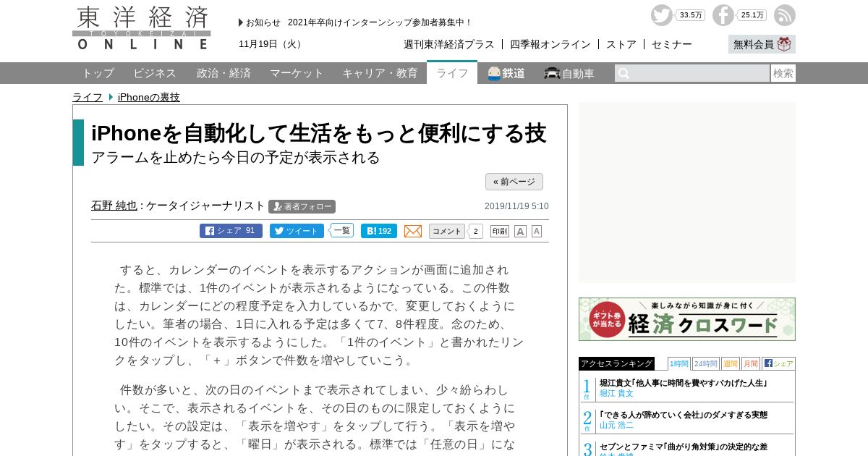
Task: Open ranked article 堀江貴文「他人事に時間を費やす
Action: pyautogui.click(x=684, y=383)
